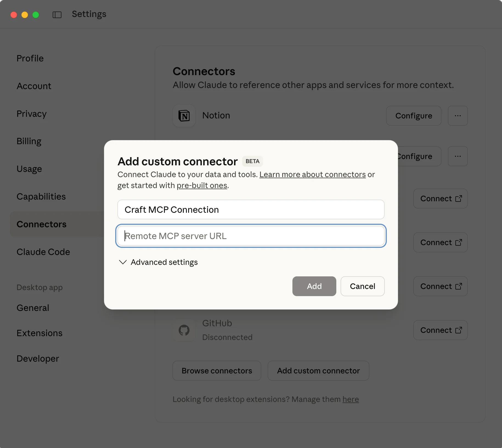Click the Notion connector icon
This screenshot has height=448, width=502.
(x=184, y=116)
